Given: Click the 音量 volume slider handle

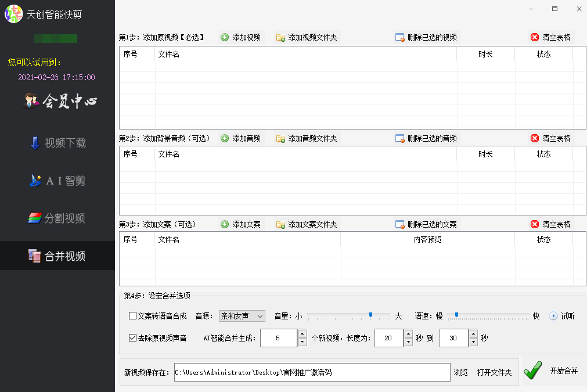Looking at the screenshot, I should 370,315.
